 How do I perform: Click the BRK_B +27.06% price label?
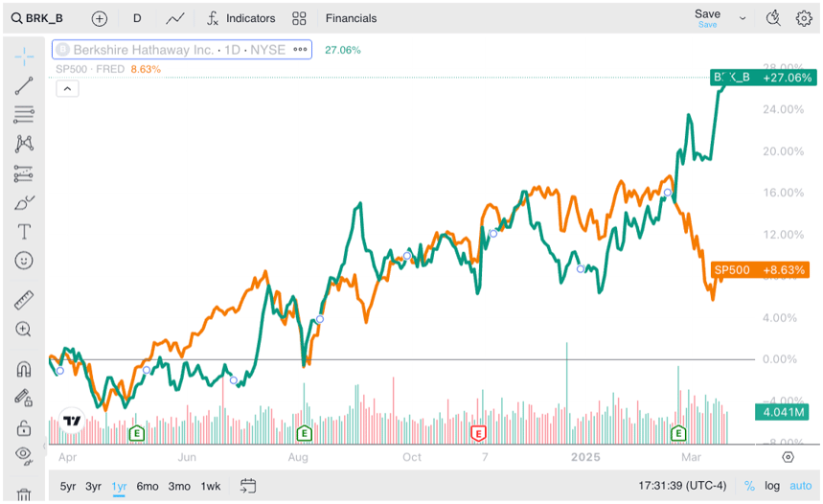click(764, 78)
